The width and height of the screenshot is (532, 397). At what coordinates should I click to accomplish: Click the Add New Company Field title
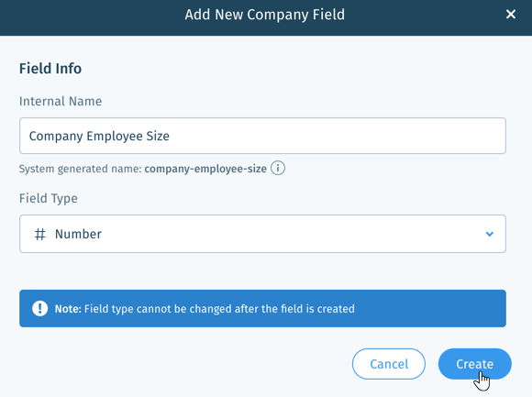coord(265,15)
